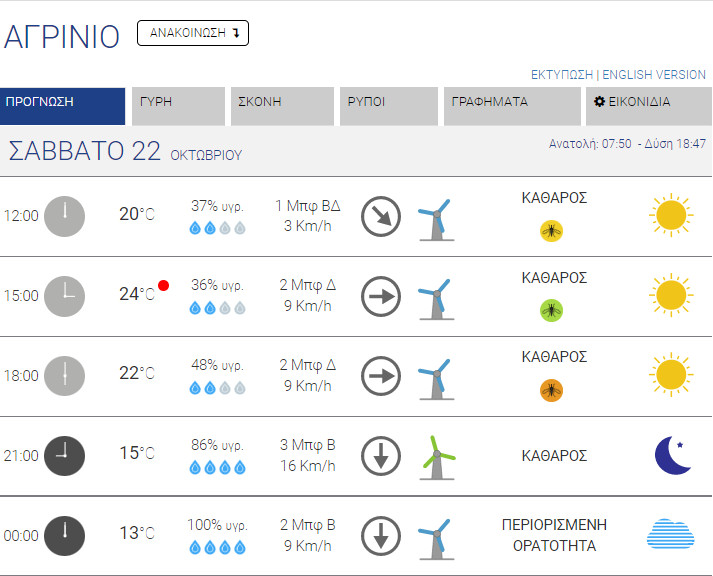Click the clock icon for 15:00
Image resolution: width=713 pixels, height=576 pixels.
coord(65,296)
